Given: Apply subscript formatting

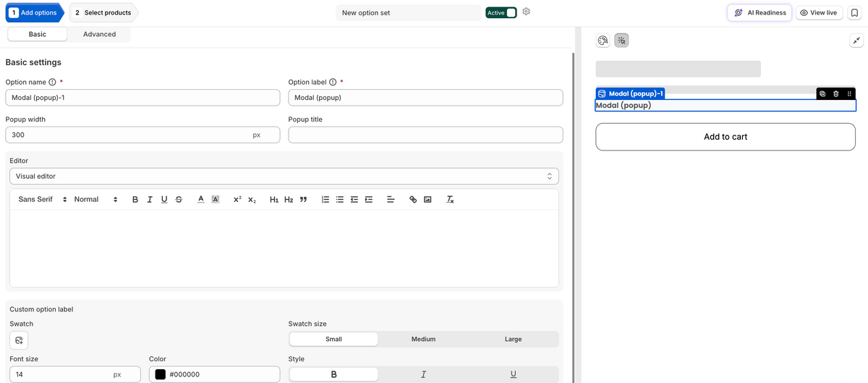Looking at the screenshot, I should (252, 199).
